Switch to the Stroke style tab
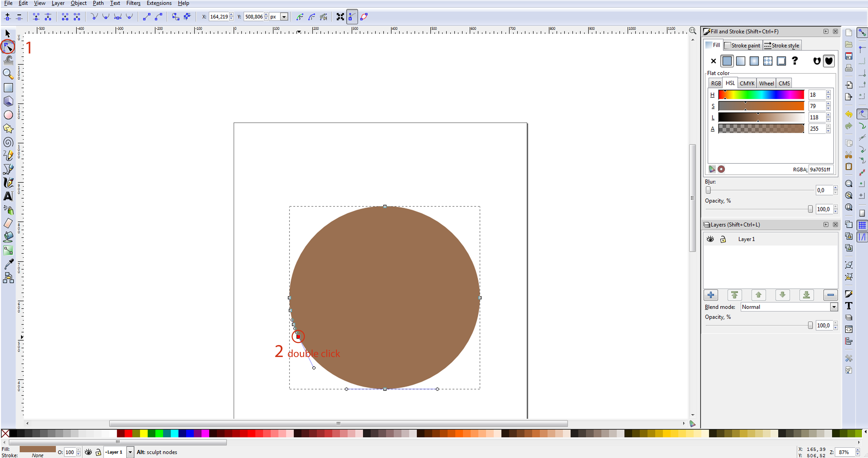The width and height of the screenshot is (868, 458). pos(782,45)
